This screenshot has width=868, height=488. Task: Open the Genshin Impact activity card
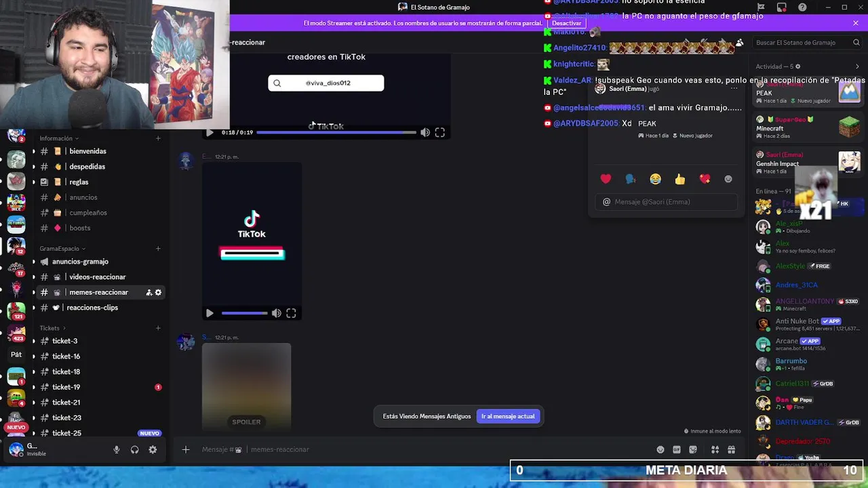pyautogui.click(x=808, y=163)
